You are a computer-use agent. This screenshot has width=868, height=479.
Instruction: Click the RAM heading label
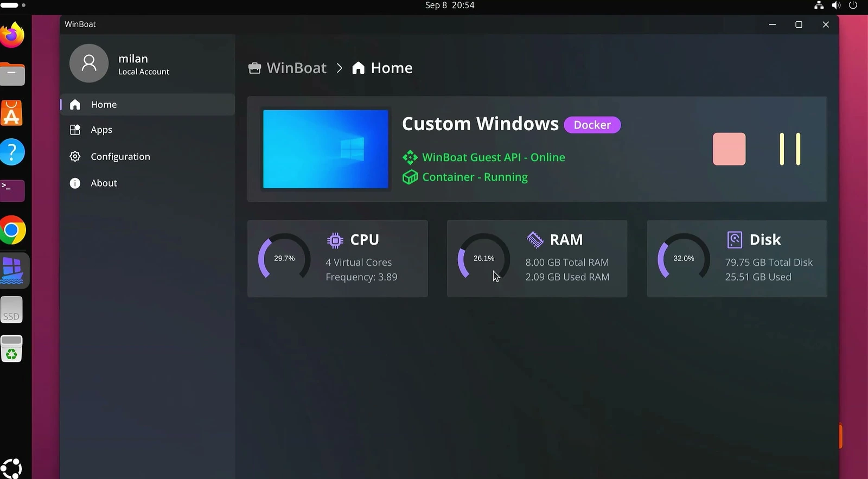point(566,240)
